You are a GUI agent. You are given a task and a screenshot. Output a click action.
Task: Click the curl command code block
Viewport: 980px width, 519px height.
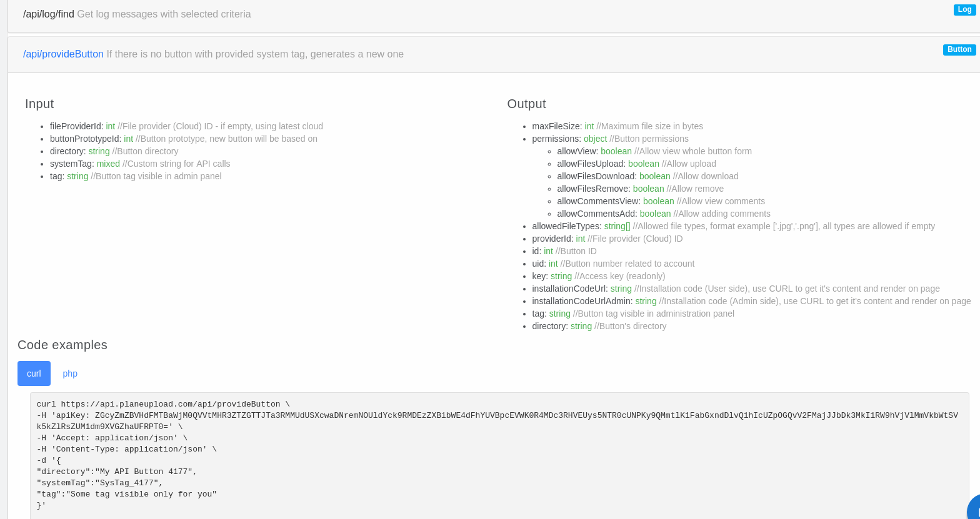pos(499,456)
